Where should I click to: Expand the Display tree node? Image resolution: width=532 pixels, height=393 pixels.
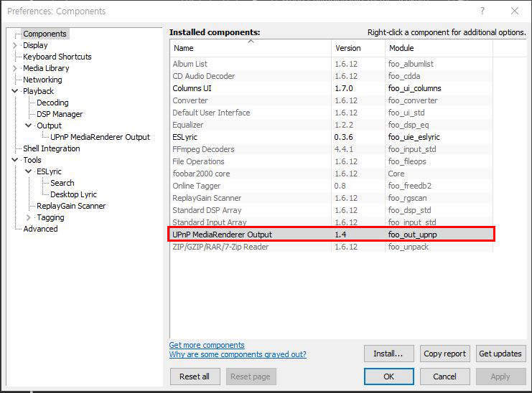point(14,45)
